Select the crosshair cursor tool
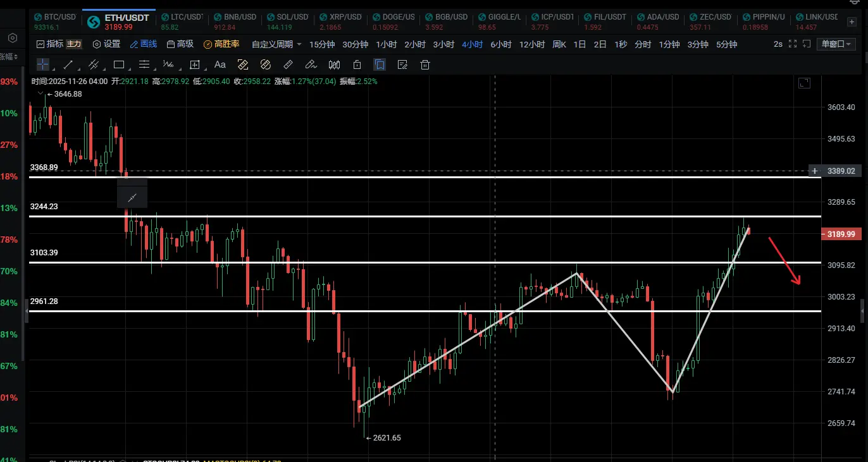This screenshot has width=868, height=462. 43,64
